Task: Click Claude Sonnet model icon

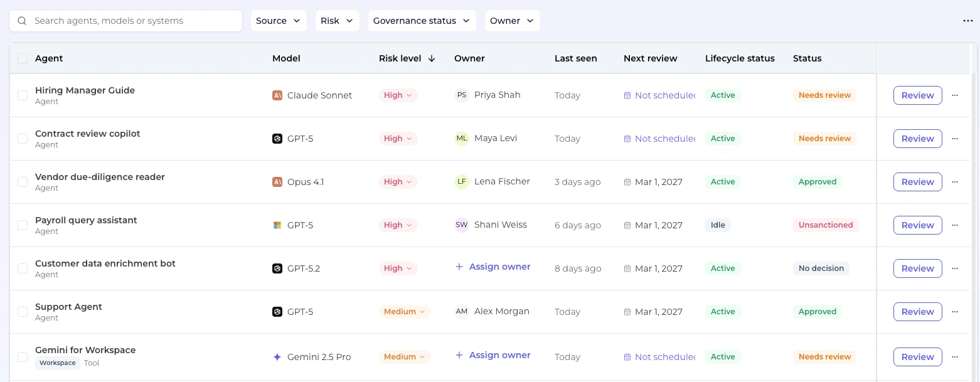Action: pyautogui.click(x=277, y=95)
